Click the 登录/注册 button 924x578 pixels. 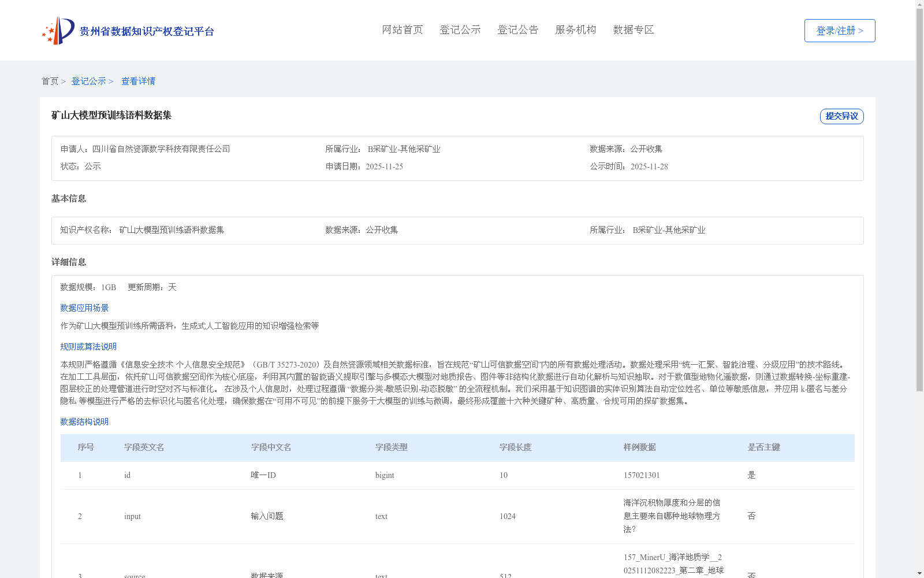coord(840,31)
